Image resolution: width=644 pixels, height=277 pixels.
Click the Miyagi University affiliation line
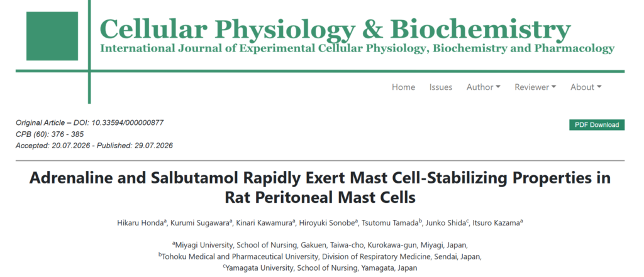click(x=320, y=245)
